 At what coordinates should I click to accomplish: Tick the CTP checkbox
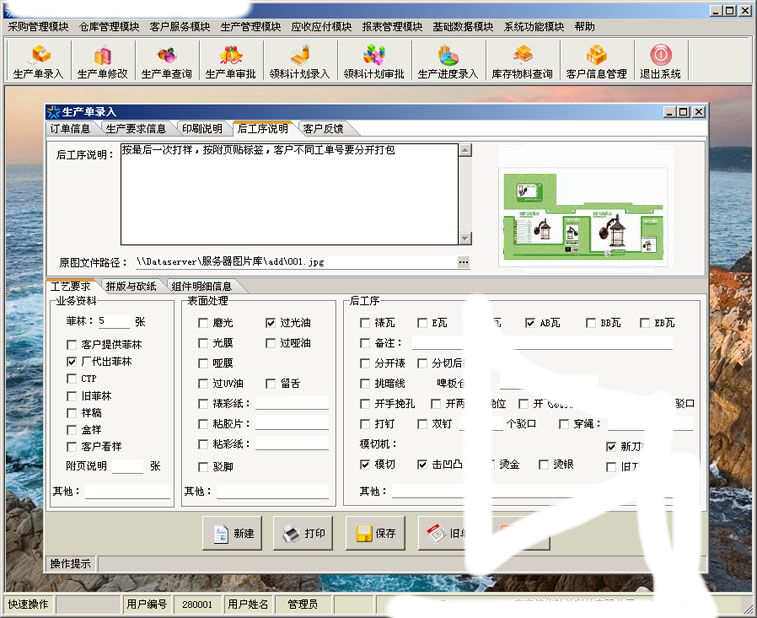point(71,379)
